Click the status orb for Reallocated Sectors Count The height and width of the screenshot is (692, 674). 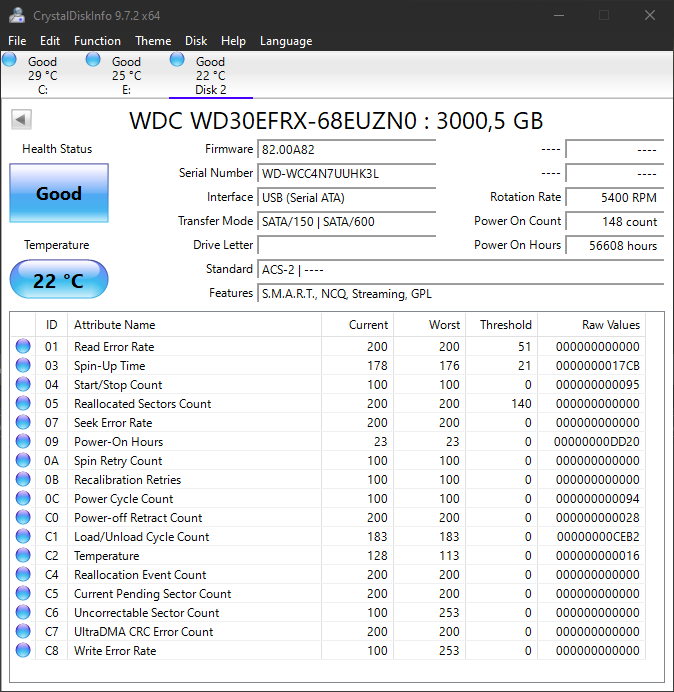coord(23,404)
